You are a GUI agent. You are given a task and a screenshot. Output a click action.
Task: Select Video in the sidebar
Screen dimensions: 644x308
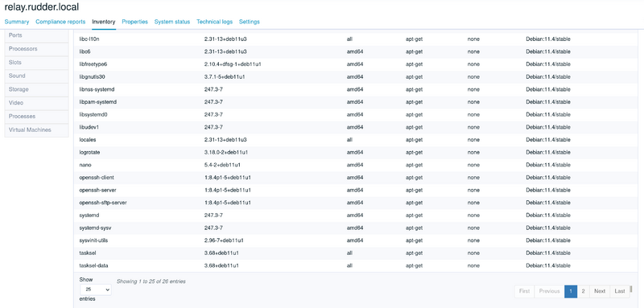pyautogui.click(x=36, y=103)
